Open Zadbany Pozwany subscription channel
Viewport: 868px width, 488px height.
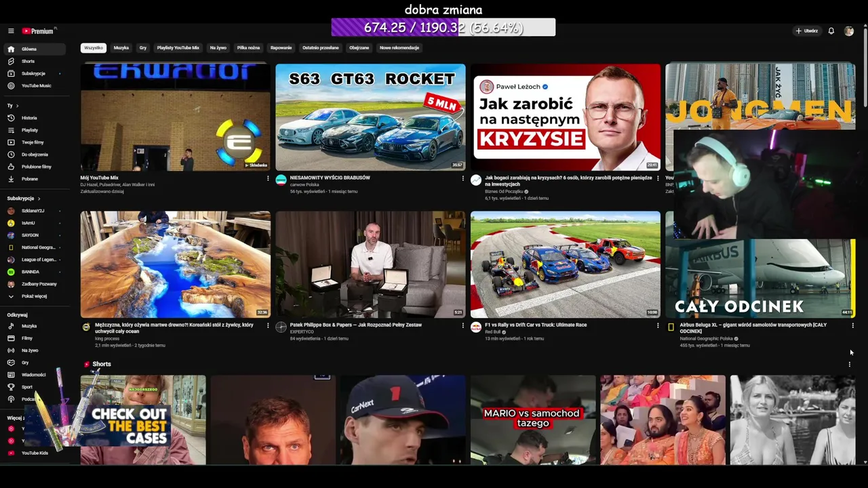(34, 284)
